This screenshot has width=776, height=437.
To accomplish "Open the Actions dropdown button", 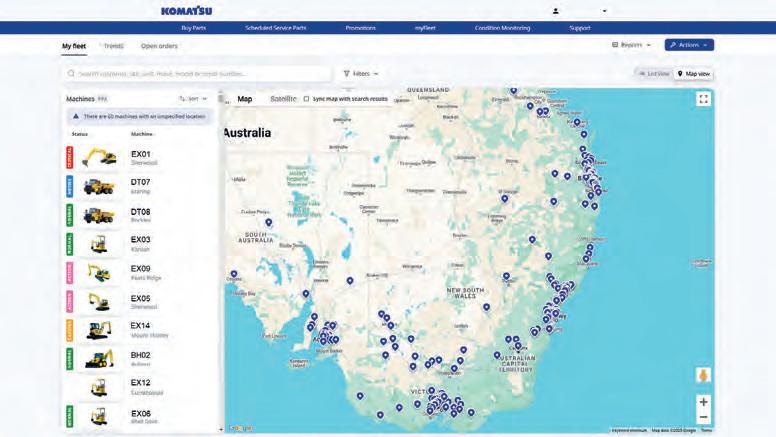I will [x=689, y=45].
